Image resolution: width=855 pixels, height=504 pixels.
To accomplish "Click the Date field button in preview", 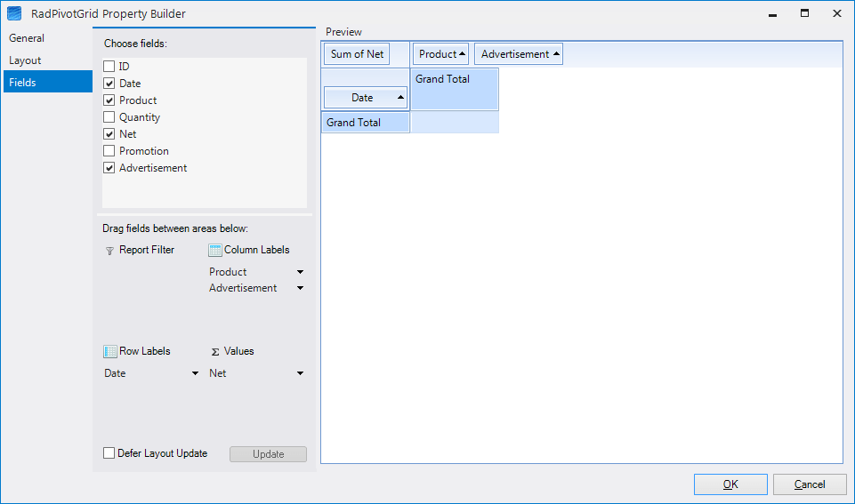I will 366,98.
